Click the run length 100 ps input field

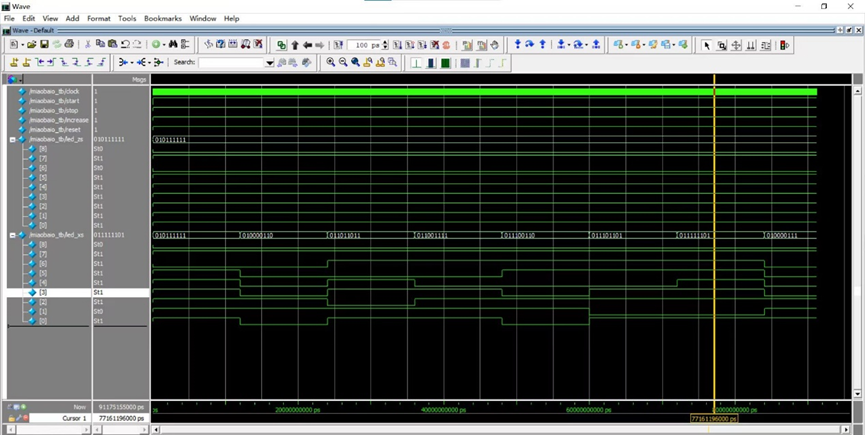click(364, 45)
